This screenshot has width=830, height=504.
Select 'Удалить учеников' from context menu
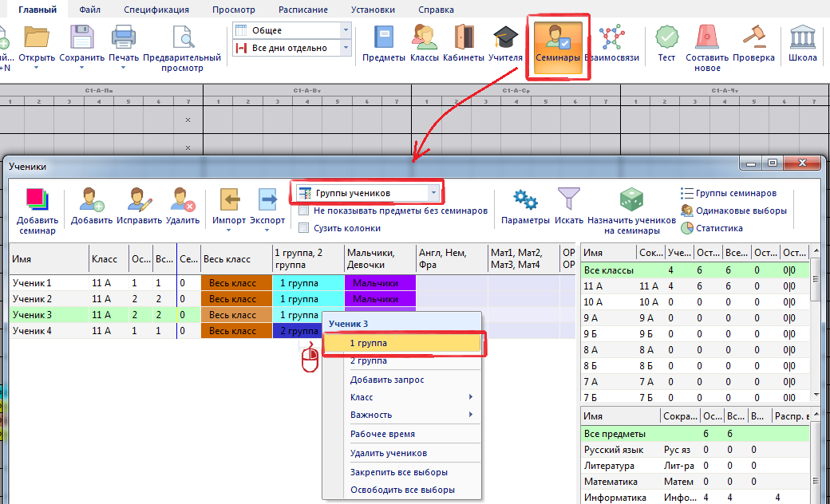pyautogui.click(x=382, y=453)
